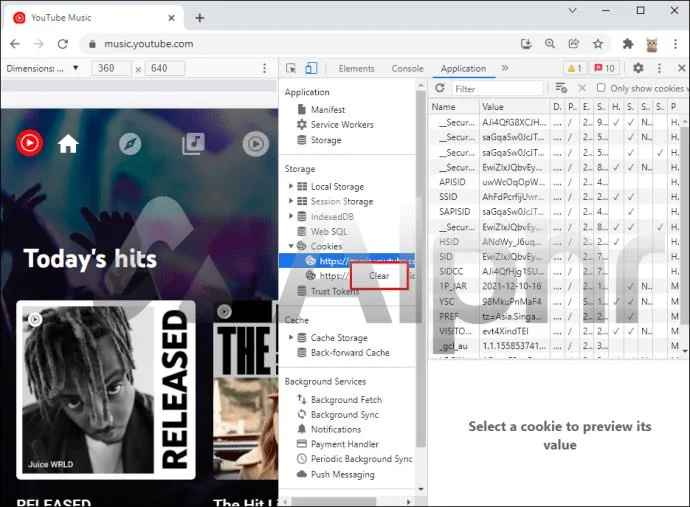Open the Library music note icon

(193, 143)
